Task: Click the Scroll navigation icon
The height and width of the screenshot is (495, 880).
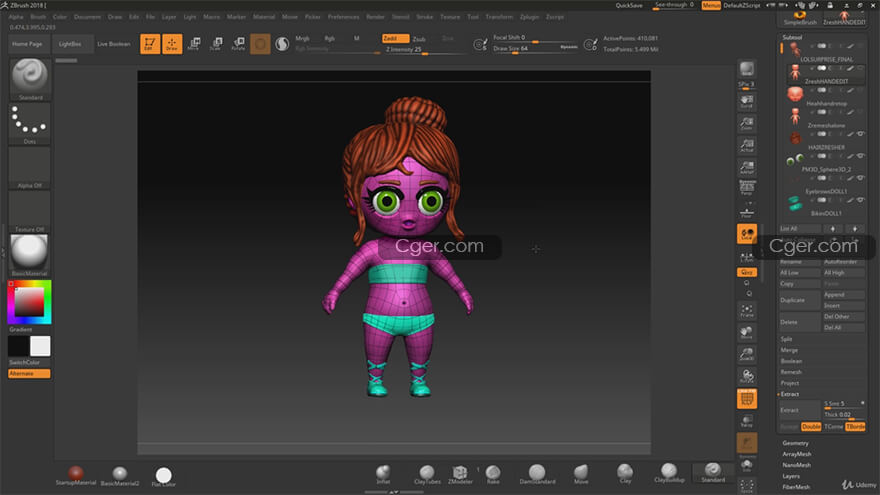Action: click(747, 102)
